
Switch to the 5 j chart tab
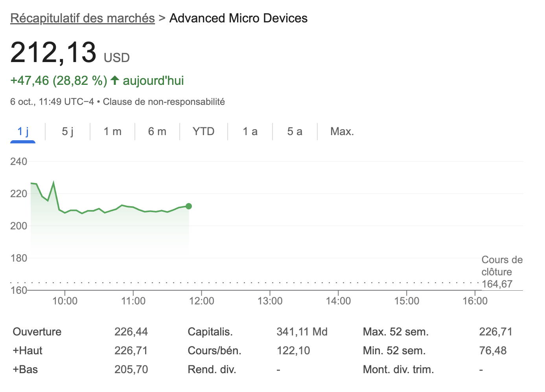click(x=68, y=132)
